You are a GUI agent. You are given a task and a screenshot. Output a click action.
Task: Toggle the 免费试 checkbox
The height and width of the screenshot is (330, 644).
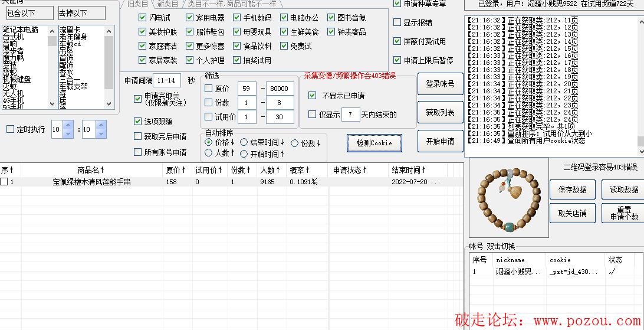[284, 46]
